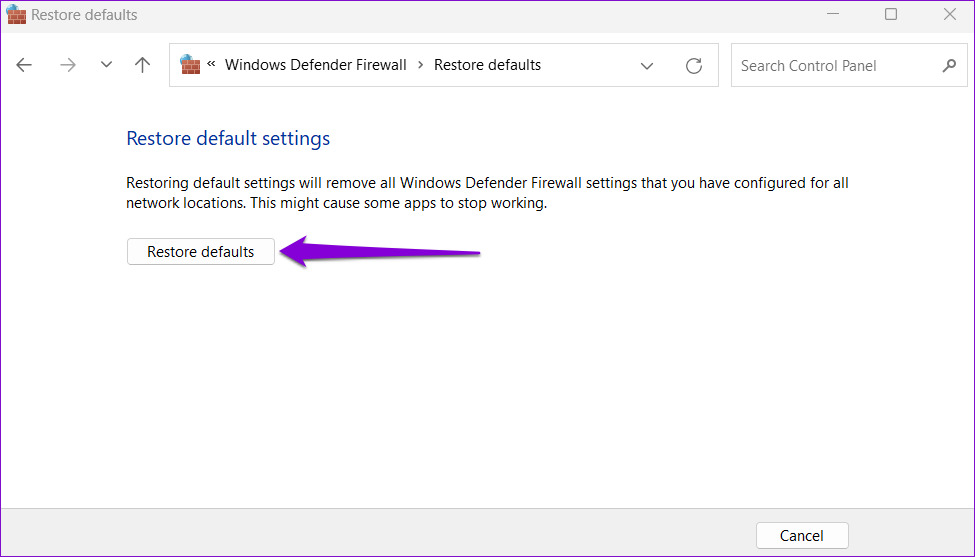Click the firewall icon in the address bar
The image size is (975, 557).
point(190,65)
